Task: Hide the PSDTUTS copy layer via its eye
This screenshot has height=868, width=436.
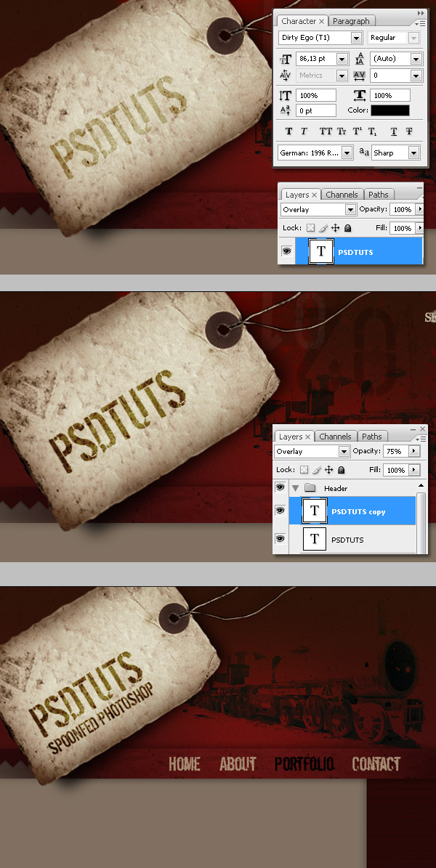Action: 280,511
